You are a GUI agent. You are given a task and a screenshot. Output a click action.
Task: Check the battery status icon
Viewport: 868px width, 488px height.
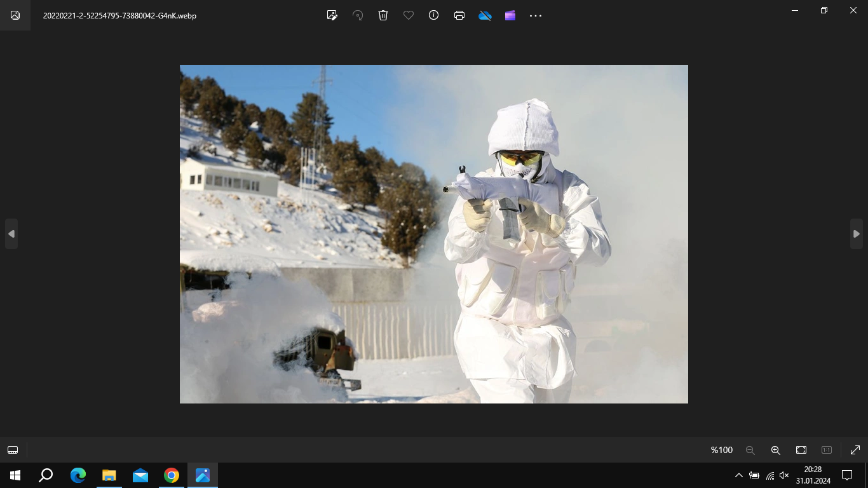(x=754, y=475)
